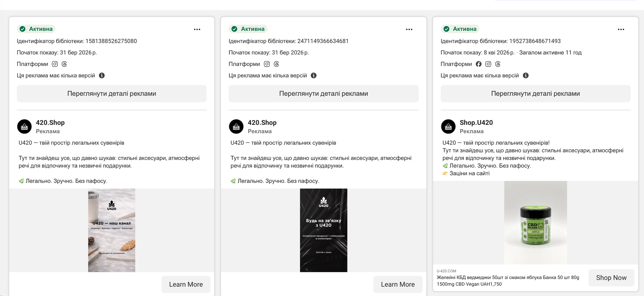Click Threads platform icon on second ad
The image size is (644, 296).
tap(276, 64)
